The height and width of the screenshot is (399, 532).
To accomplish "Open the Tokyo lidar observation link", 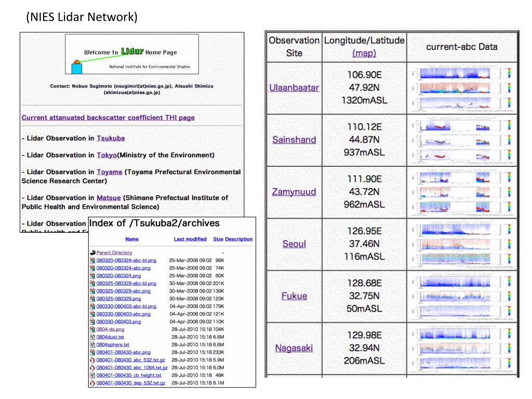I will point(107,155).
